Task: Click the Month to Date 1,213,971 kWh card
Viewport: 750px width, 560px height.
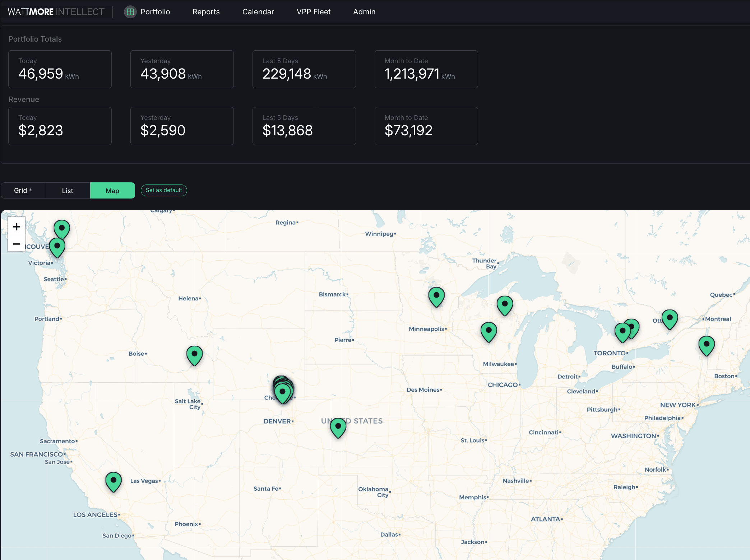Action: pyautogui.click(x=426, y=69)
